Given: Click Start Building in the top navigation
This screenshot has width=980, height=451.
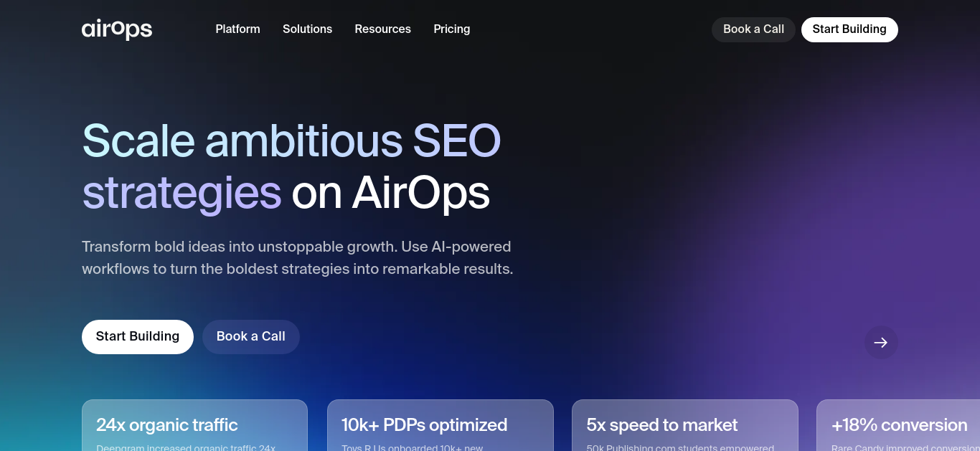Looking at the screenshot, I should [x=849, y=29].
